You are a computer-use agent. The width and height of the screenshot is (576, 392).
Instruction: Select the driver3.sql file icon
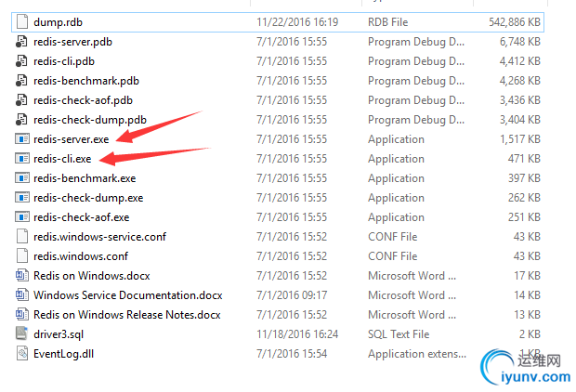[23, 333]
